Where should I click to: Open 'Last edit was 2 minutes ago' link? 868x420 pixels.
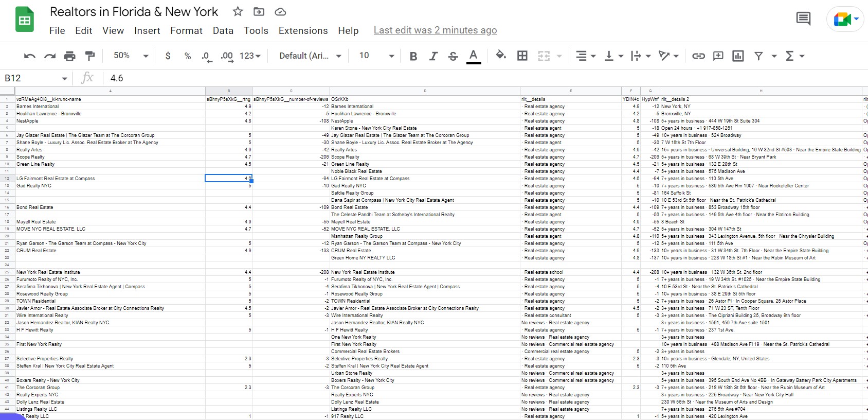pos(436,30)
